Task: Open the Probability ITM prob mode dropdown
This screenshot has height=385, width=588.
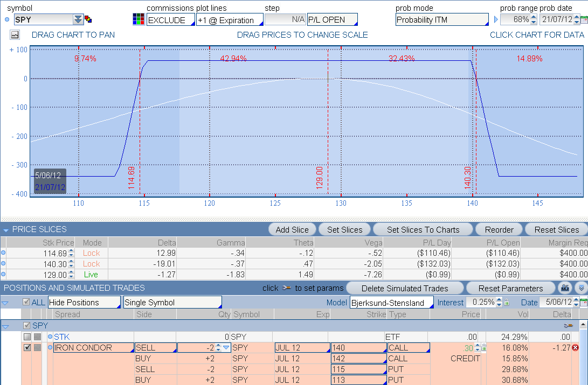Action: [442, 19]
